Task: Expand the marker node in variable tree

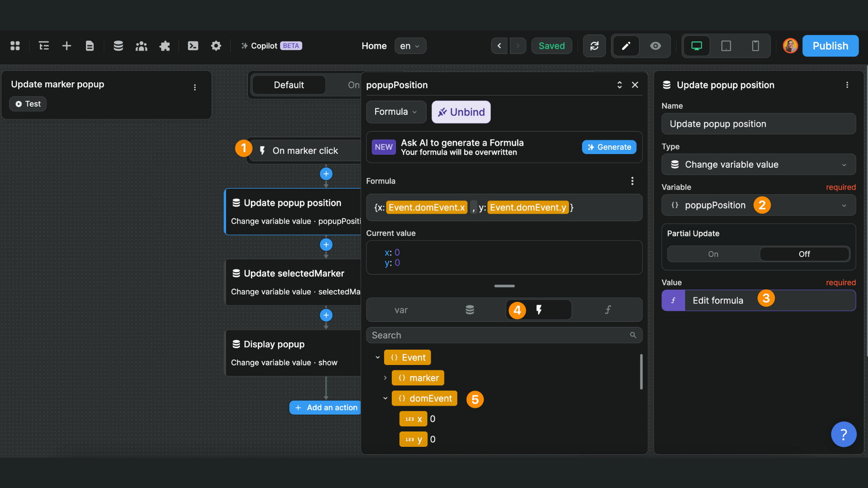Action: pyautogui.click(x=386, y=378)
